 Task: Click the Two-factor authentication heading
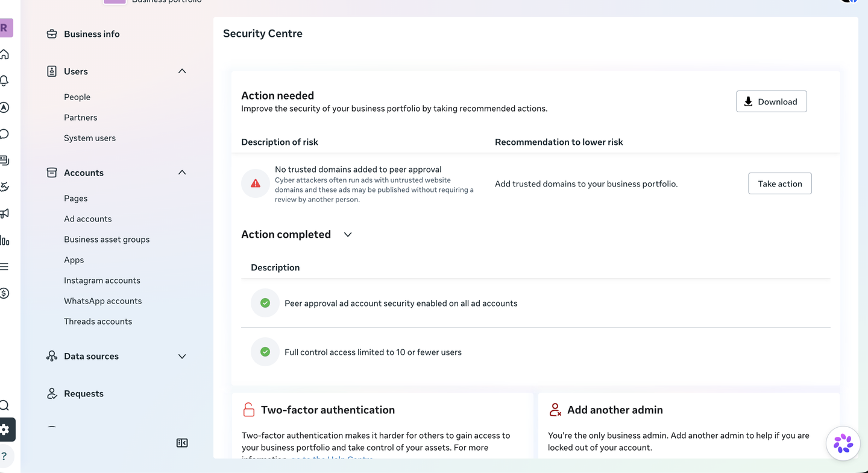point(328,410)
